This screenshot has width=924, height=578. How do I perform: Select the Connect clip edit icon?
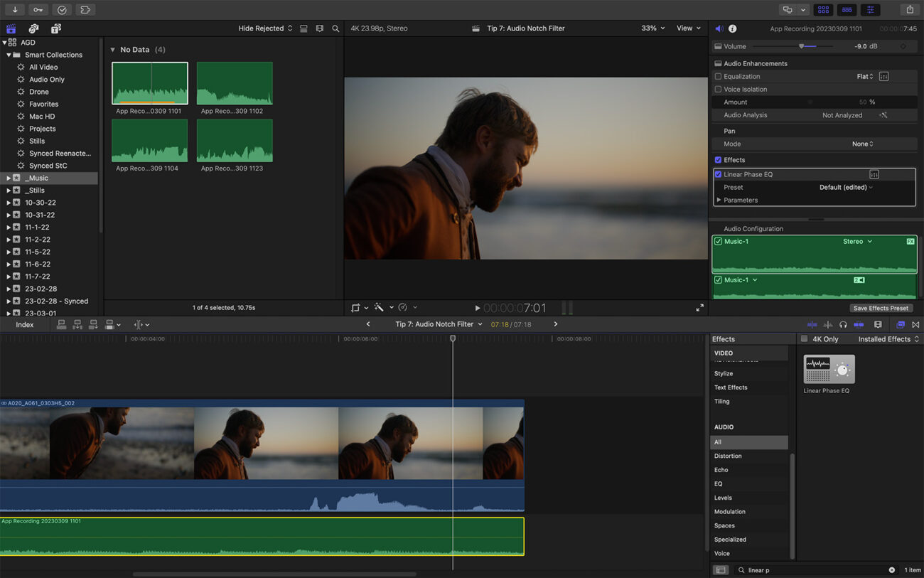click(x=61, y=324)
